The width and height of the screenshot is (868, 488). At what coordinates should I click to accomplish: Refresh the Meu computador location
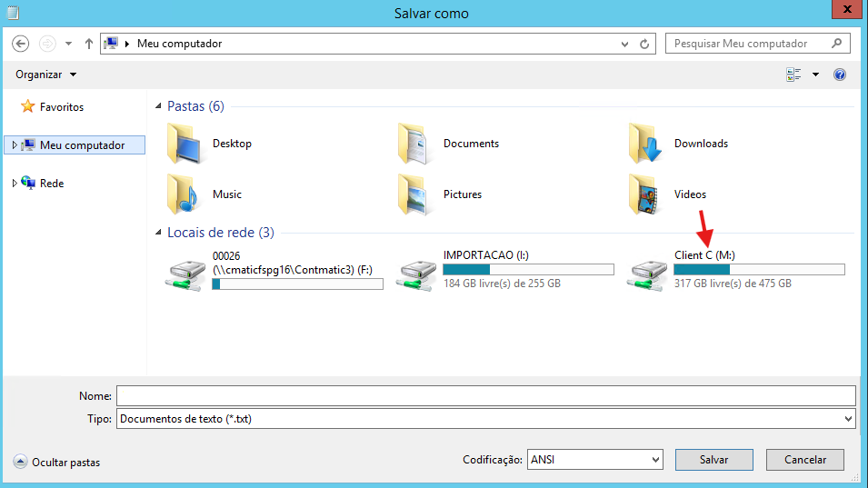tap(644, 44)
